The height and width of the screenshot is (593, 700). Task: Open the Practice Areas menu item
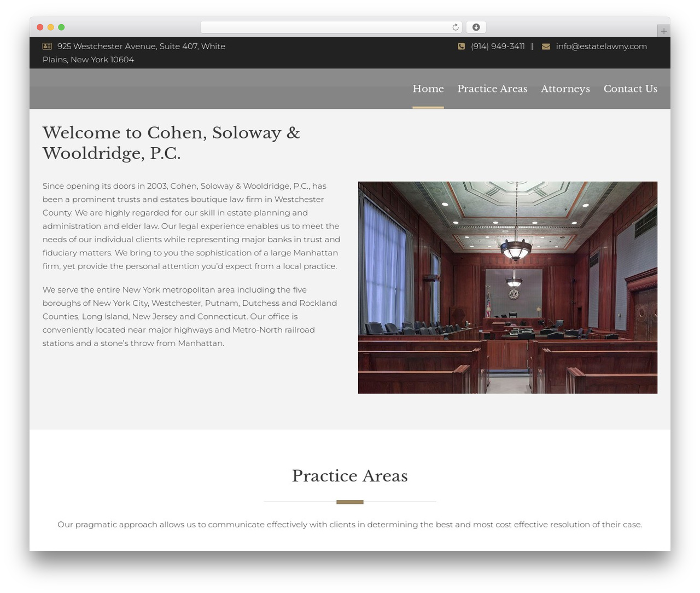[x=492, y=89]
